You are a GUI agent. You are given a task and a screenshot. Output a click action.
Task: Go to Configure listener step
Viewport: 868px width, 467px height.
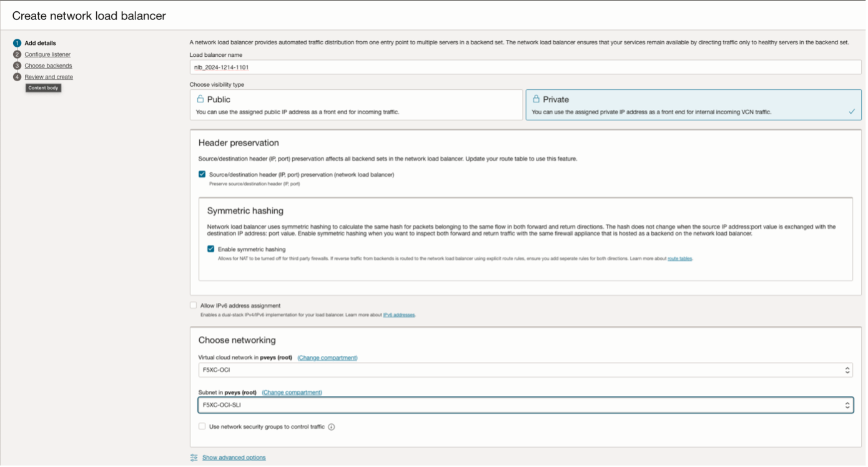click(47, 54)
